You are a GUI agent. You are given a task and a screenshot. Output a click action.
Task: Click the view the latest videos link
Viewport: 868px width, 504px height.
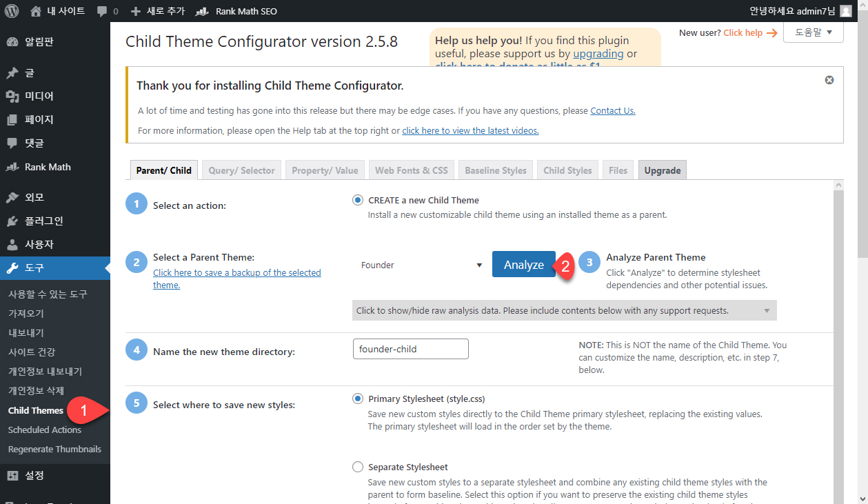pos(470,130)
